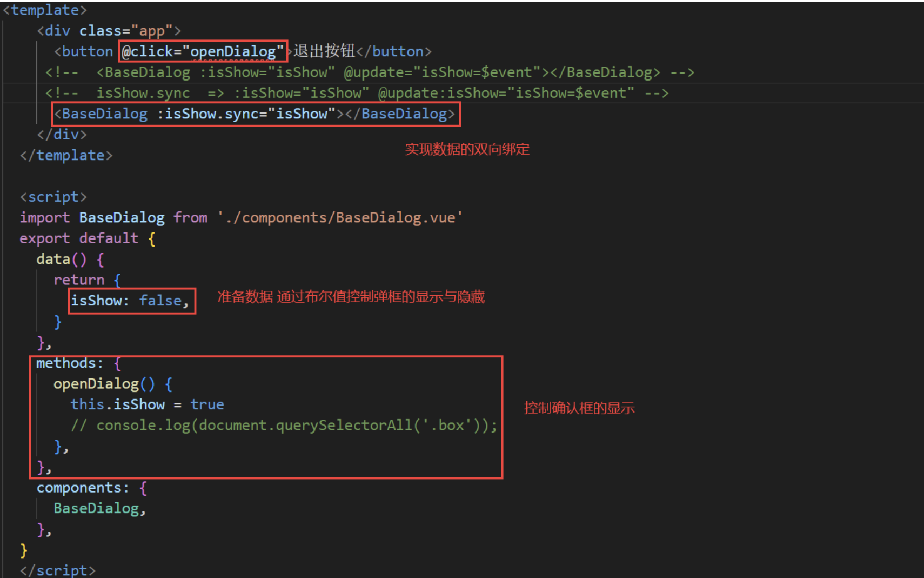Click the './components/BaseDialog.vue' path string
Viewport: 924px width, 578px height.
click(x=340, y=217)
